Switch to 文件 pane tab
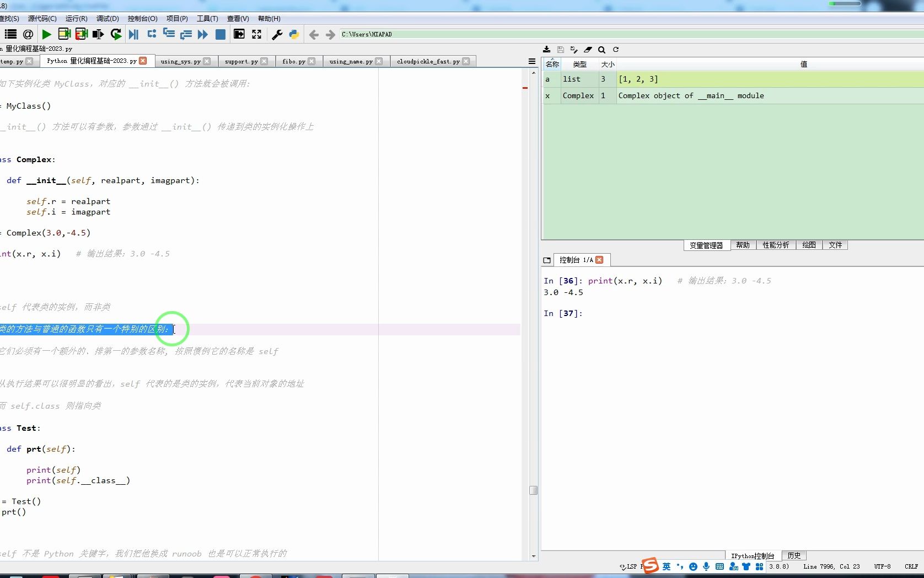Screen dimensions: 924x578 (x=835, y=245)
